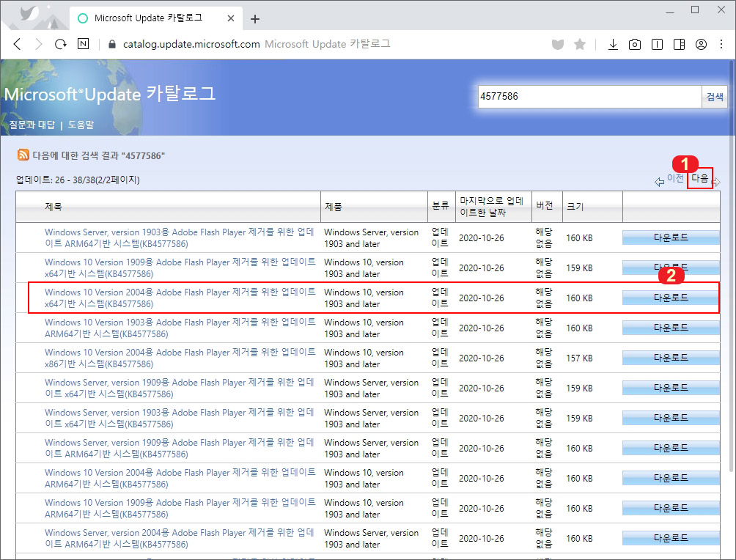The height and width of the screenshot is (560, 736).
Task: Download the Windows 10 2004 x86 157 KB update
Action: tap(671, 358)
